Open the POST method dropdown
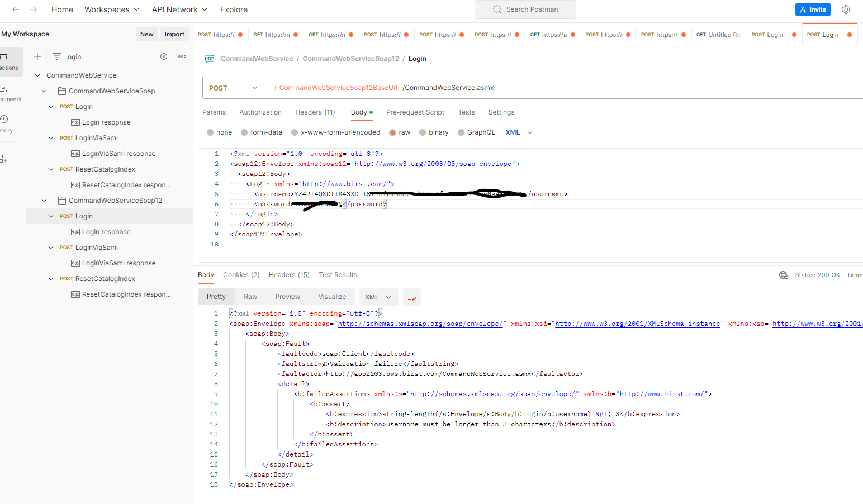The image size is (863, 504). pos(233,88)
